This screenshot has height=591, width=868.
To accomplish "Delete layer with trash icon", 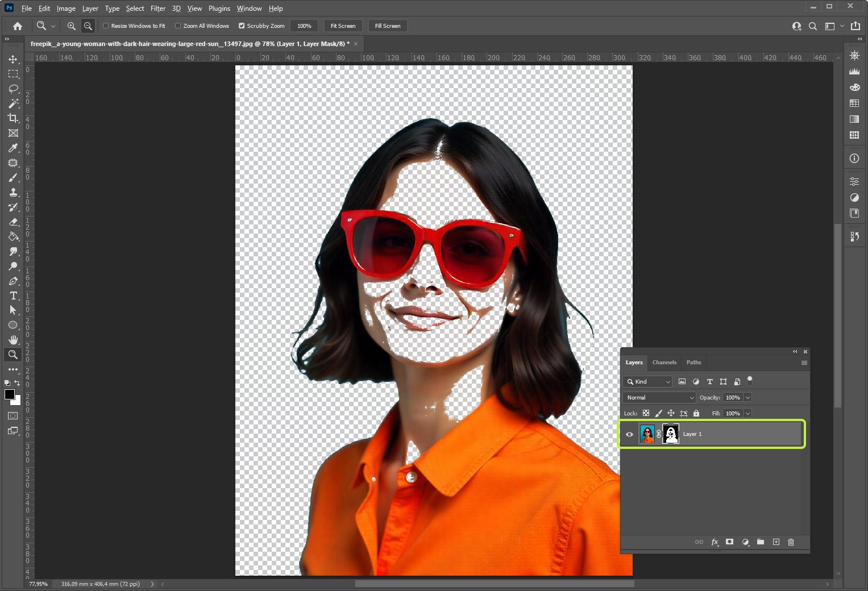I will click(x=791, y=542).
